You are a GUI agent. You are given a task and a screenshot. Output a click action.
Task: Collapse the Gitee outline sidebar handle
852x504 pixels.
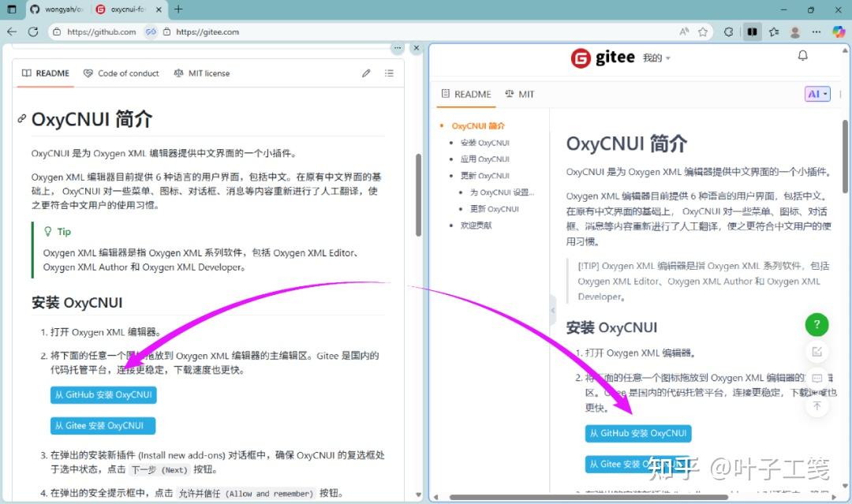[x=552, y=310]
